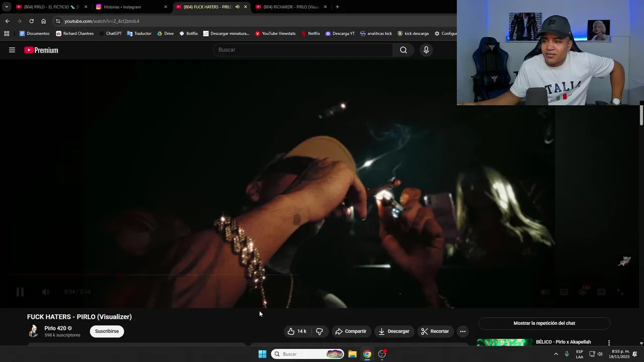Click the Suscribirse button
This screenshot has height=362, width=644.
(x=107, y=331)
